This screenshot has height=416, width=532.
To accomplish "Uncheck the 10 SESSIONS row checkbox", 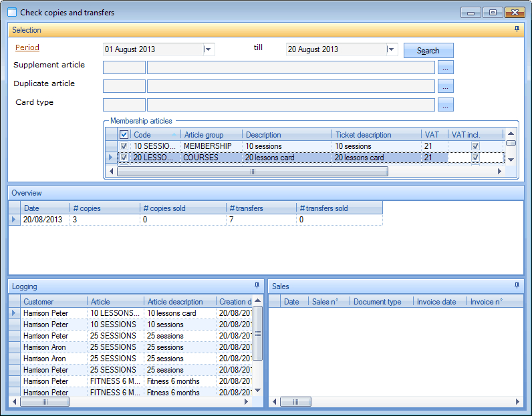I will coord(124,146).
